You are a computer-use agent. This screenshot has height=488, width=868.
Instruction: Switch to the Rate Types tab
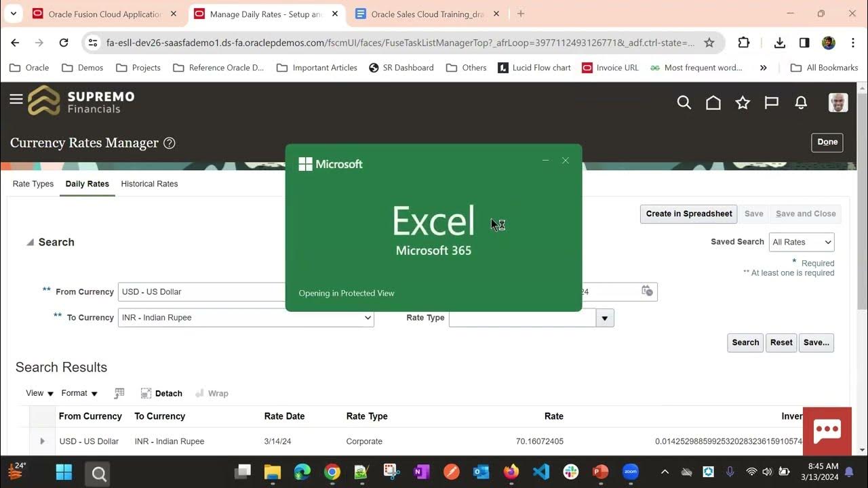(x=33, y=184)
